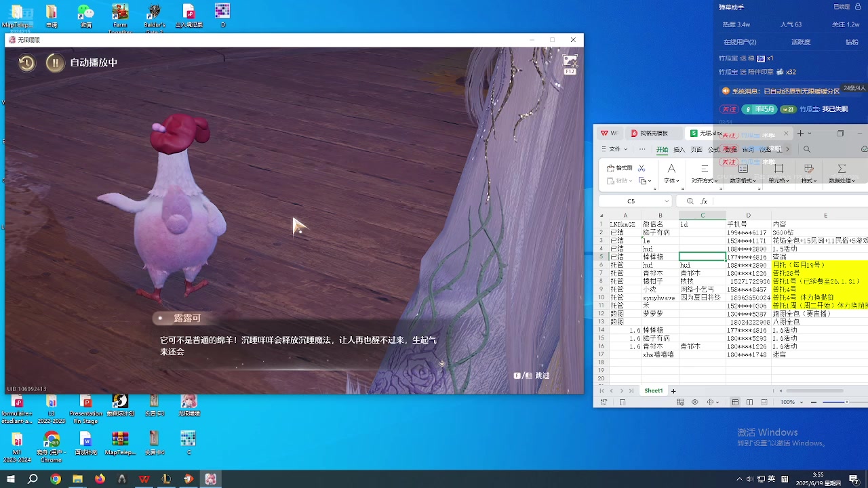Screen dimensions: 868x488
Task: Click the 在线用户(2) tab in the 弹幕助手 panel
Action: pyautogui.click(x=740, y=42)
